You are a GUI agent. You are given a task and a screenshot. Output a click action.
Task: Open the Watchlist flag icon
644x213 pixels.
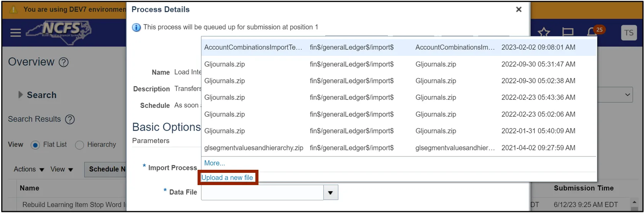567,33
